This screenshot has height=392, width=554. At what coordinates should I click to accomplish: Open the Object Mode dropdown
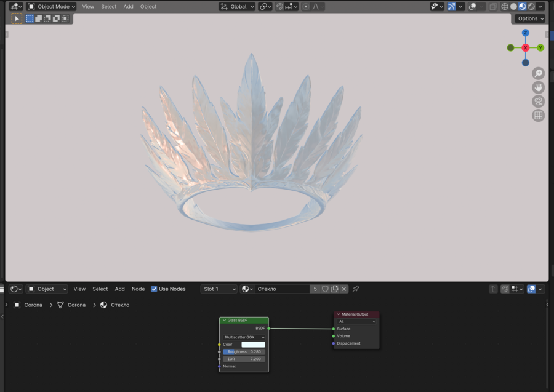tap(52, 7)
